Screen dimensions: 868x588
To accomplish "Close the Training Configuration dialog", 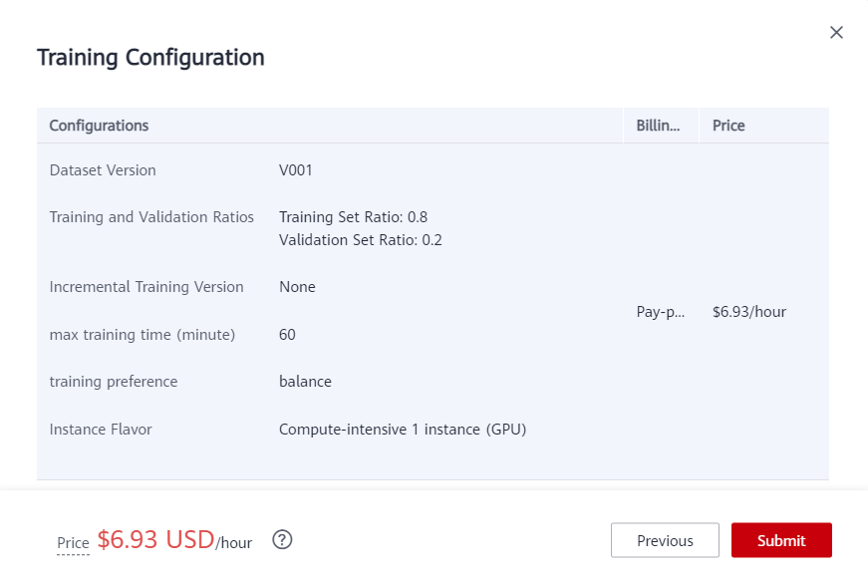I will pyautogui.click(x=836, y=33).
